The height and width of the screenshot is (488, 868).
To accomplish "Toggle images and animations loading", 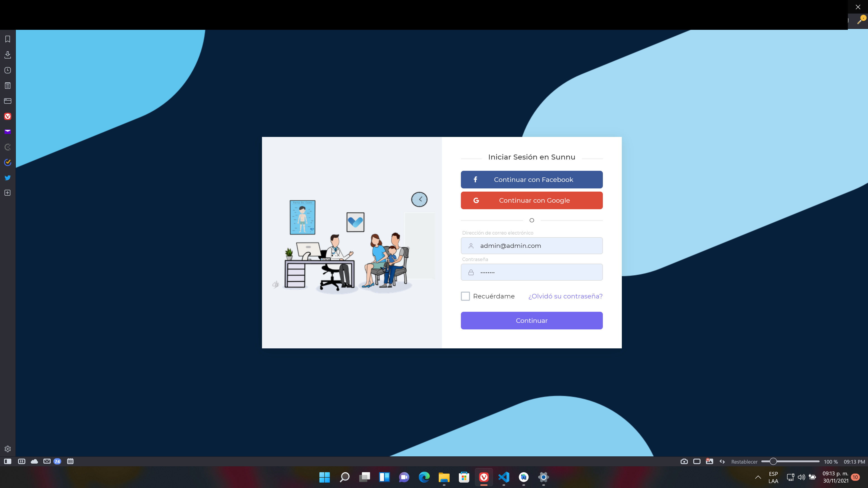I will click(x=709, y=461).
